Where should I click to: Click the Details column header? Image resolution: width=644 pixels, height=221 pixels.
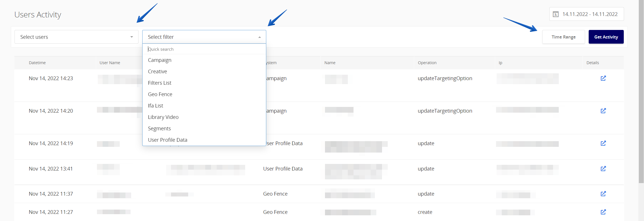pyautogui.click(x=593, y=63)
